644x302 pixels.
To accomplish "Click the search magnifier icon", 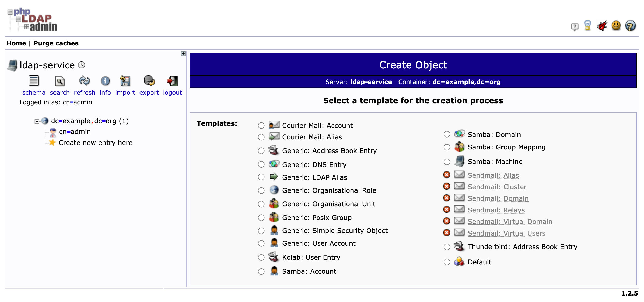I will click(x=60, y=81).
